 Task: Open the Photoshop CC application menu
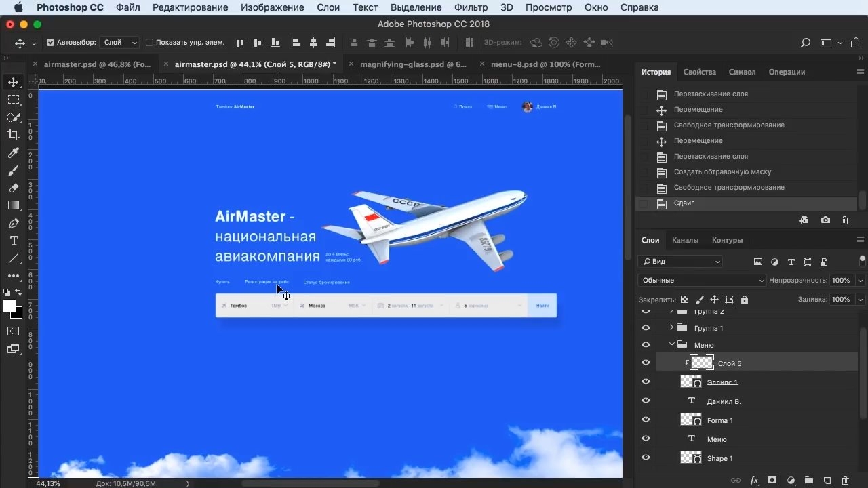coord(71,7)
